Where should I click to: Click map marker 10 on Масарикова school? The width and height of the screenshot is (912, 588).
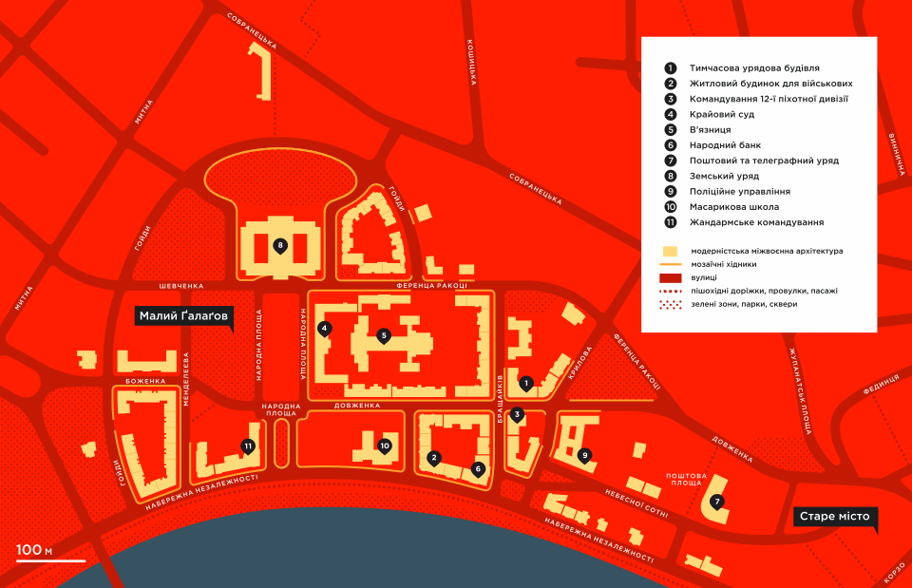pyautogui.click(x=385, y=445)
